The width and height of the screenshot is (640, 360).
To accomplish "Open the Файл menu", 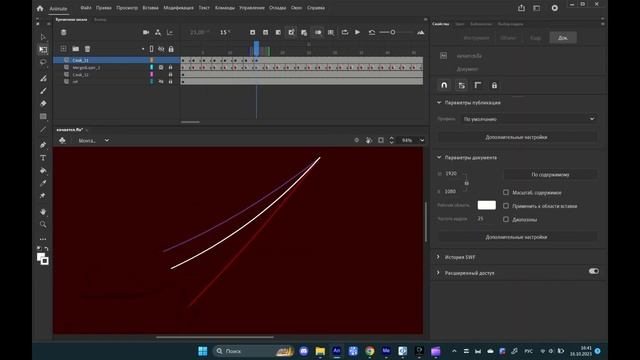I will tap(86, 8).
